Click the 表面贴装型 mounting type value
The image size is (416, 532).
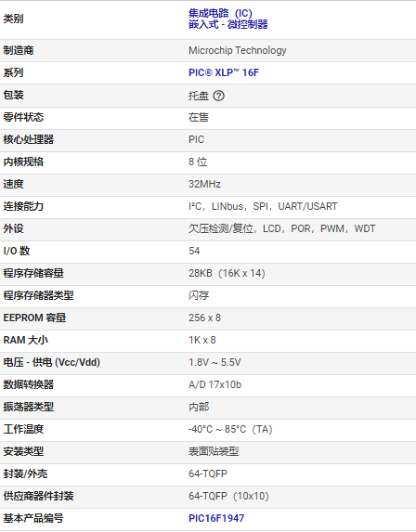(x=214, y=451)
